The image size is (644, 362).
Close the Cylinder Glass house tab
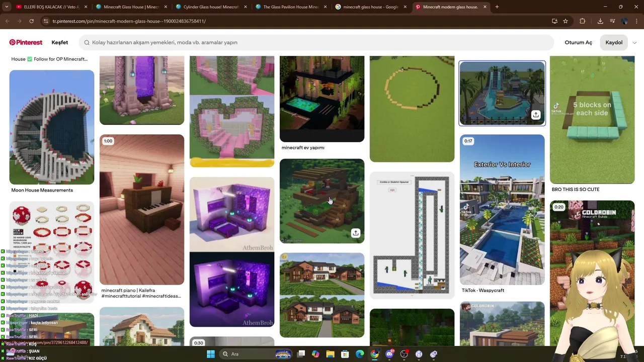[x=245, y=7]
